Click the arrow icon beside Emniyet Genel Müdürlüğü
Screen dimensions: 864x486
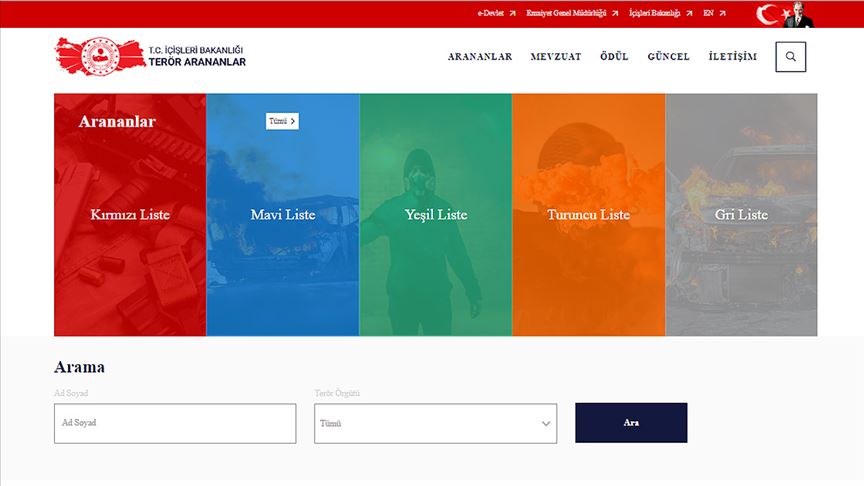click(616, 14)
